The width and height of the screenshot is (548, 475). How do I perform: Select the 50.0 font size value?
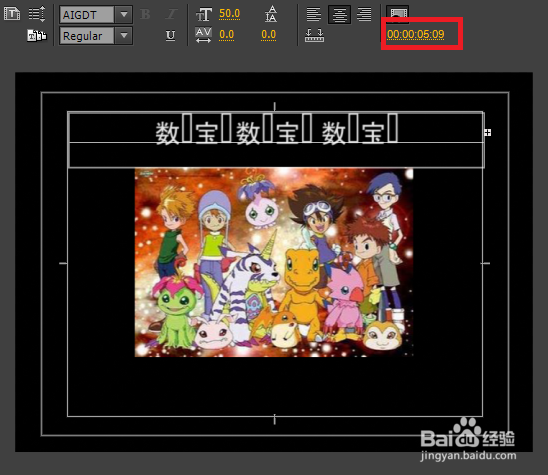click(x=229, y=14)
